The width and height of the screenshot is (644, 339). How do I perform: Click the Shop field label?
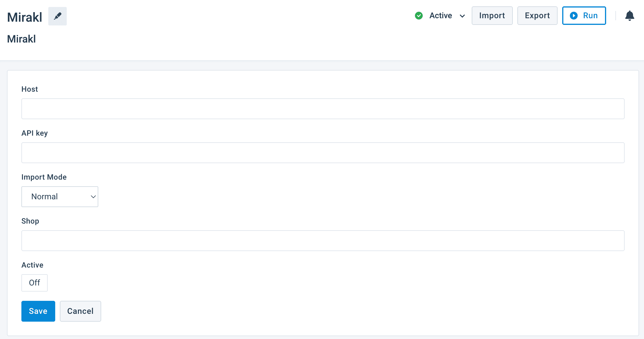coord(30,221)
